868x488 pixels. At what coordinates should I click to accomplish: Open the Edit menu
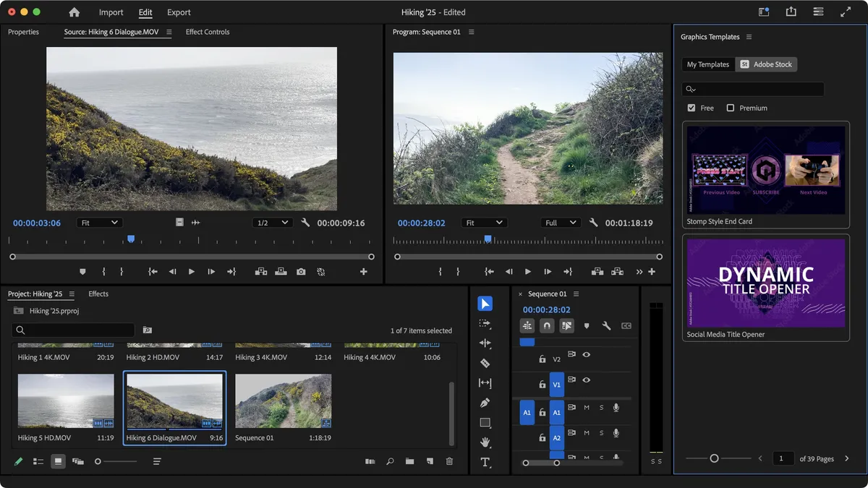145,12
